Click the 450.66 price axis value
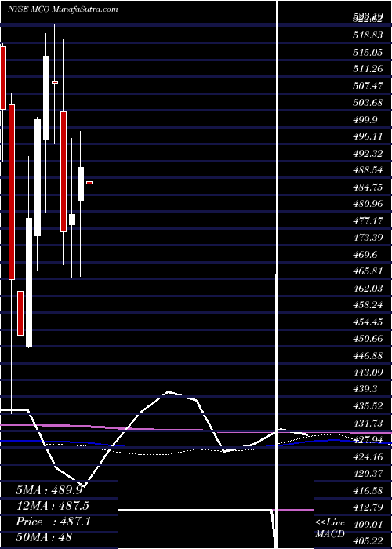 [x=368, y=339]
